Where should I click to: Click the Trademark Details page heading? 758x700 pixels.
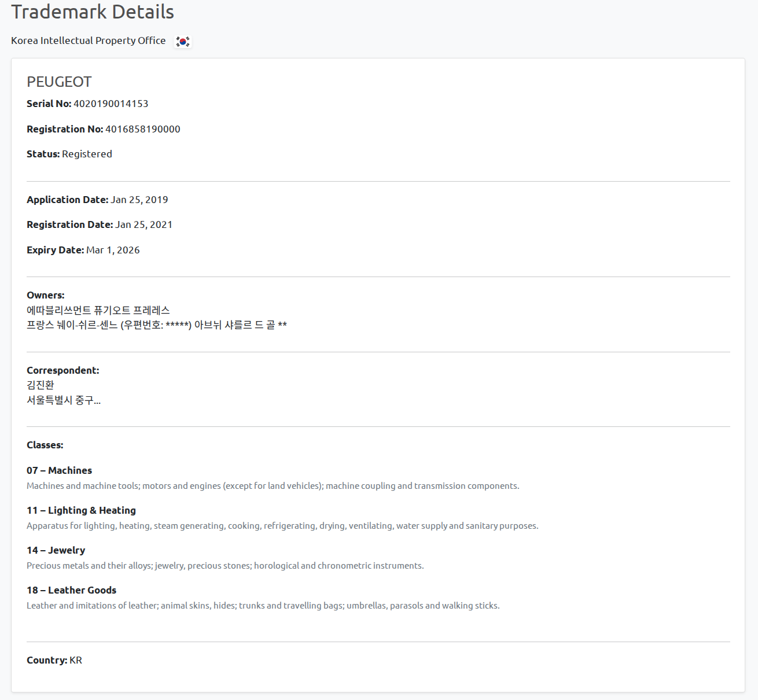click(x=93, y=12)
